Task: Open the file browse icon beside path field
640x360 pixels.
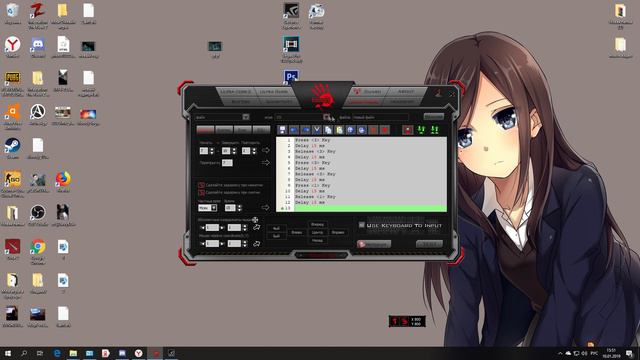Action: [x=327, y=117]
